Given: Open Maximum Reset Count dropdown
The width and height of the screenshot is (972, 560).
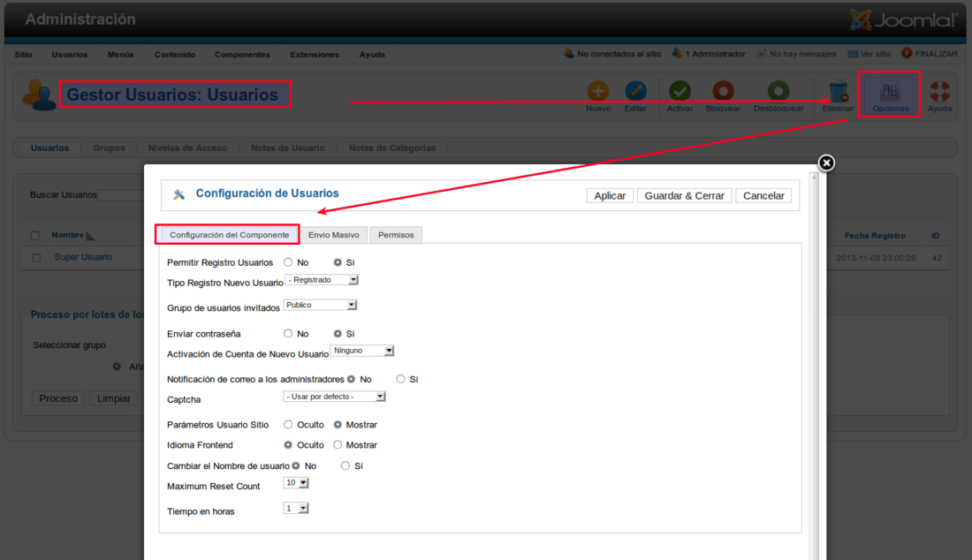Looking at the screenshot, I should coord(296,482).
